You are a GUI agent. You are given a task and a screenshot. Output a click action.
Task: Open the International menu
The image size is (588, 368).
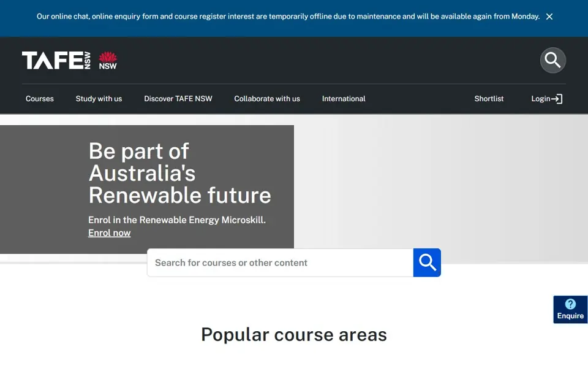[344, 99]
